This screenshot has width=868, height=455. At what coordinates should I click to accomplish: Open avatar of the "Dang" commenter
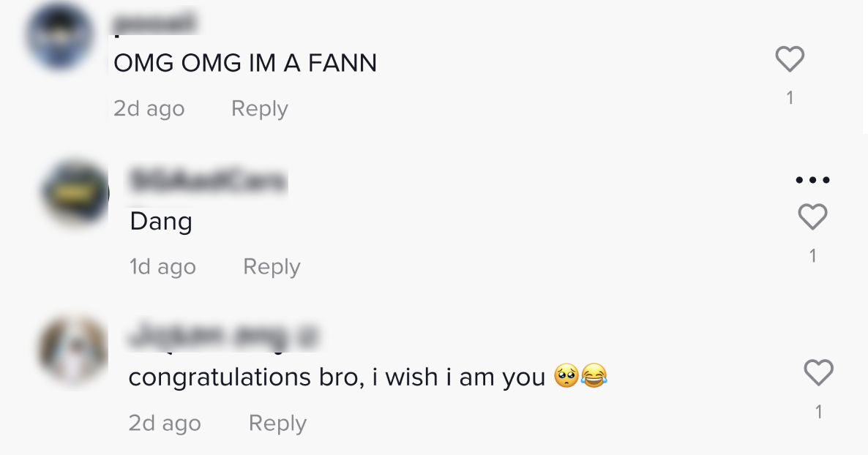click(75, 193)
